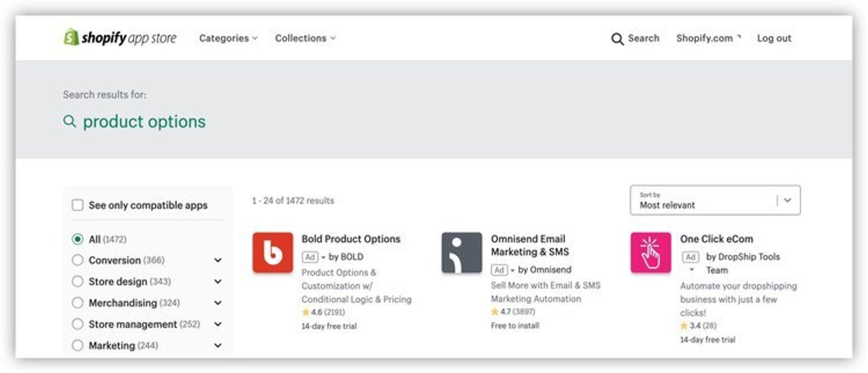Screen dimensions: 868x373
Task: Click Omnisend description 'Sell More with Email & SMS'
Action: tap(546, 292)
